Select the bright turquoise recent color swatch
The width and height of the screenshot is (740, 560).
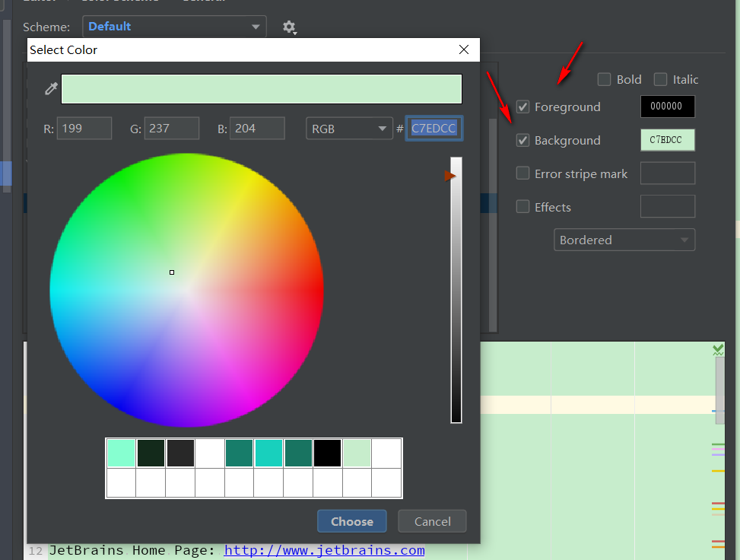click(268, 453)
